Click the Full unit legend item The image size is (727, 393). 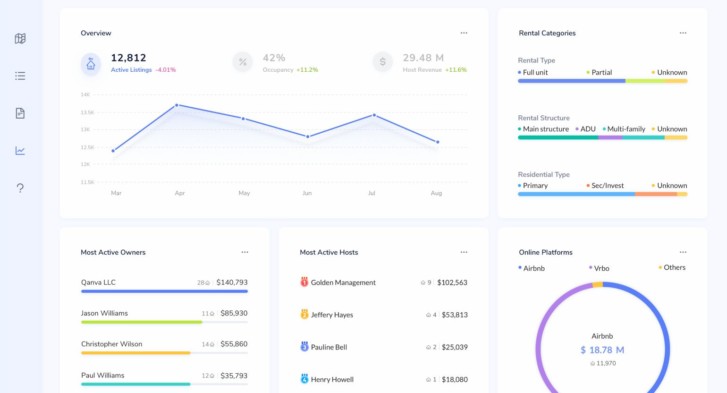pos(533,72)
